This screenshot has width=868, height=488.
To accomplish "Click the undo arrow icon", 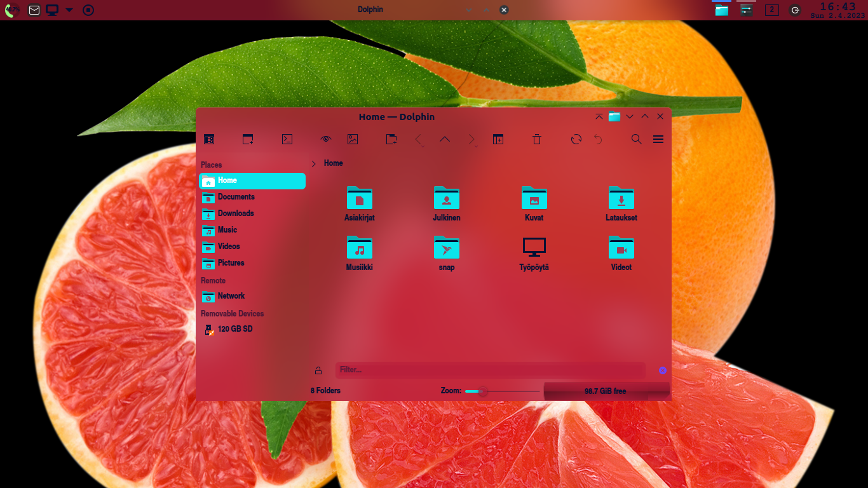I will [598, 139].
